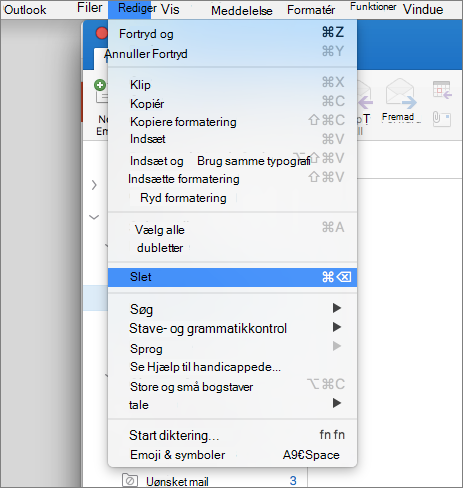Viewport: 463px width, 488px height.
Task: Choose Kopiere formatering
Action: (232, 121)
